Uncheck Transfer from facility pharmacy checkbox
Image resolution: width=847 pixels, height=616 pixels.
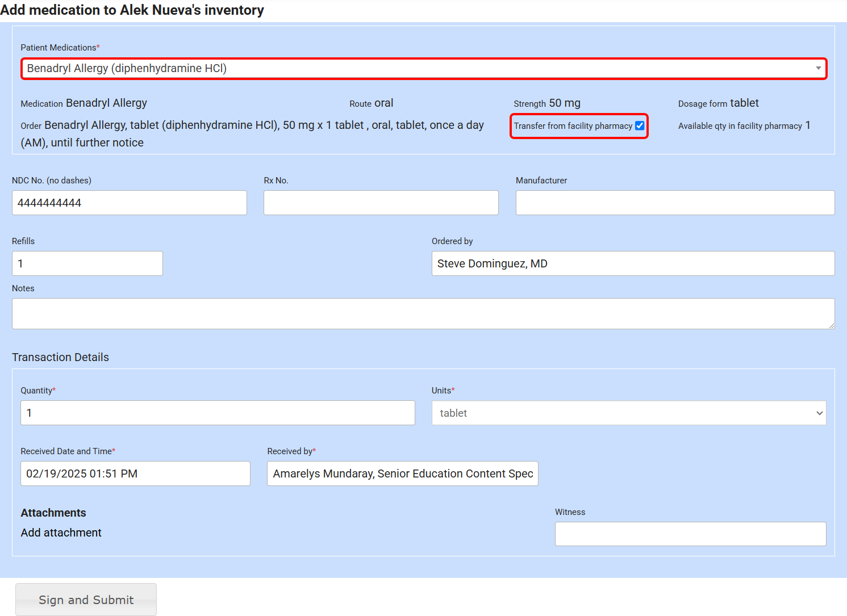tap(640, 126)
